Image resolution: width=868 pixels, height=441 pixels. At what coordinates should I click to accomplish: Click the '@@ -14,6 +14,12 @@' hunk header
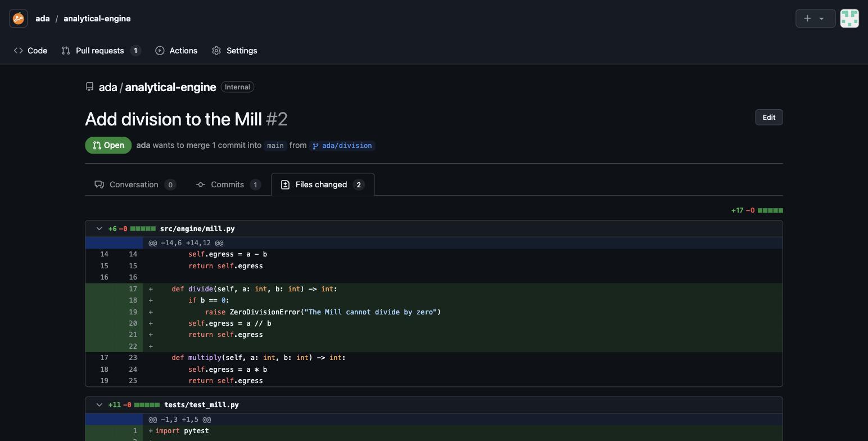coord(186,243)
